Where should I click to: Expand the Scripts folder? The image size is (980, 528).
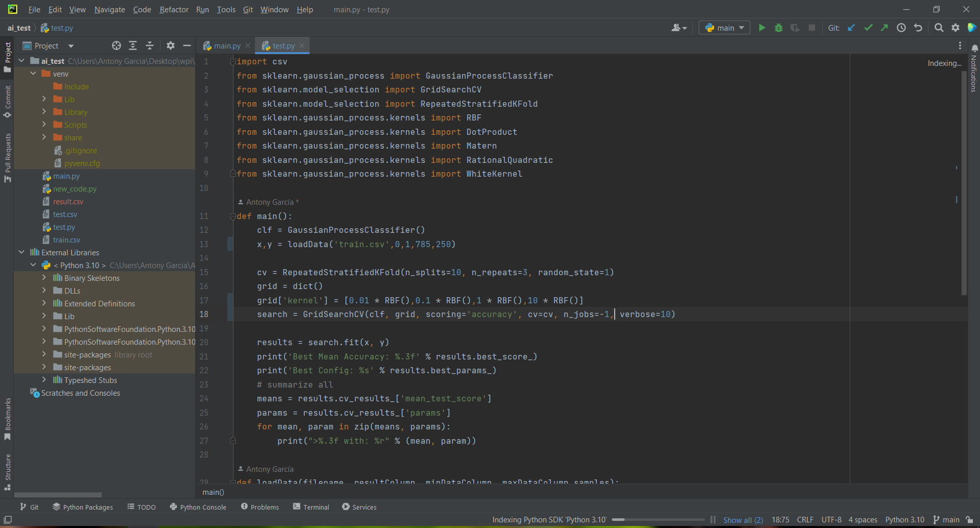pyautogui.click(x=45, y=125)
